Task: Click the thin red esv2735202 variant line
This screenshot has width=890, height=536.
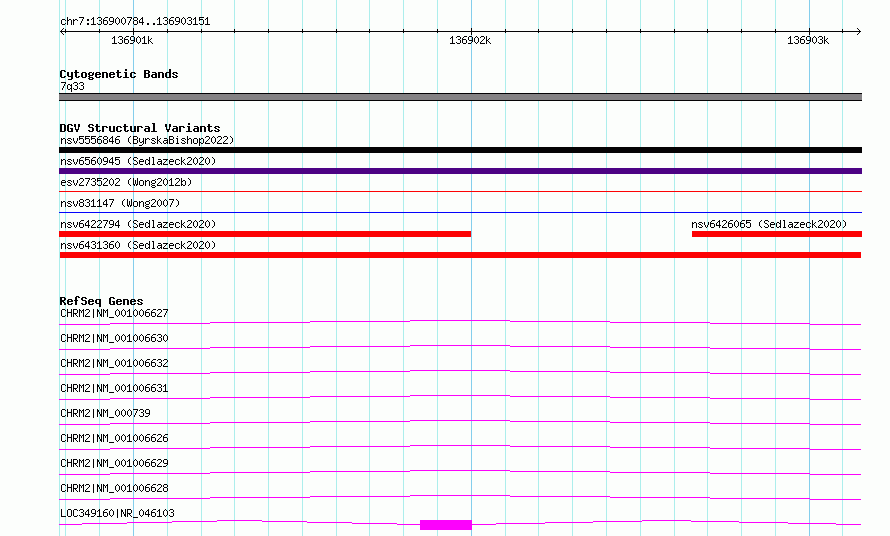Action: [460, 191]
